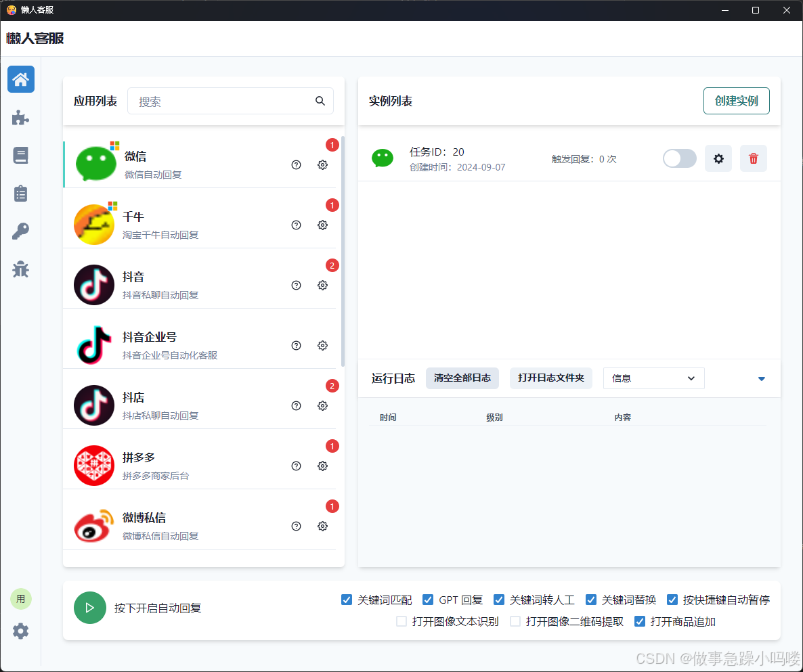Open help for 千牛 app
The height and width of the screenshot is (672, 803).
[296, 225]
